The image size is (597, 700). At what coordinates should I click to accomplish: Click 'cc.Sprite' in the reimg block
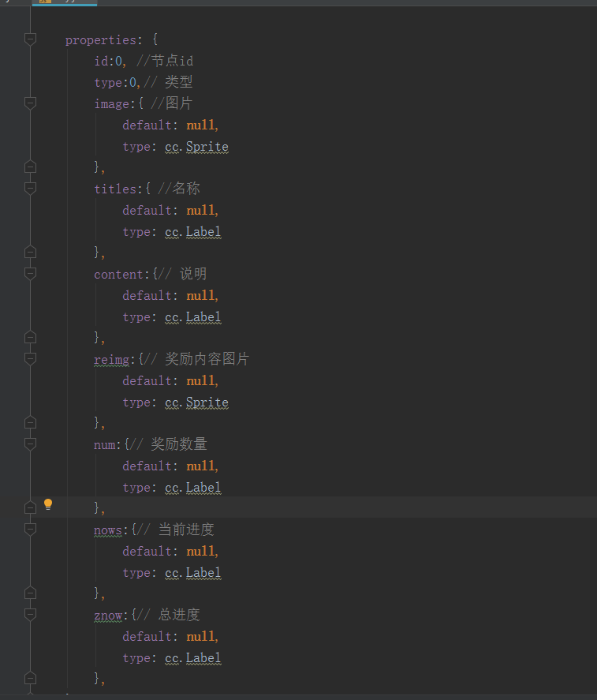tap(197, 402)
